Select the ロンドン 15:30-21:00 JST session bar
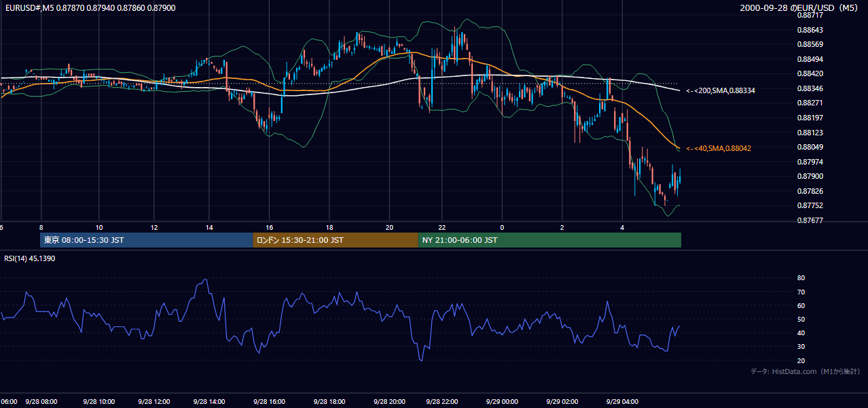Viewport: 868px width, 408px height. click(336, 240)
